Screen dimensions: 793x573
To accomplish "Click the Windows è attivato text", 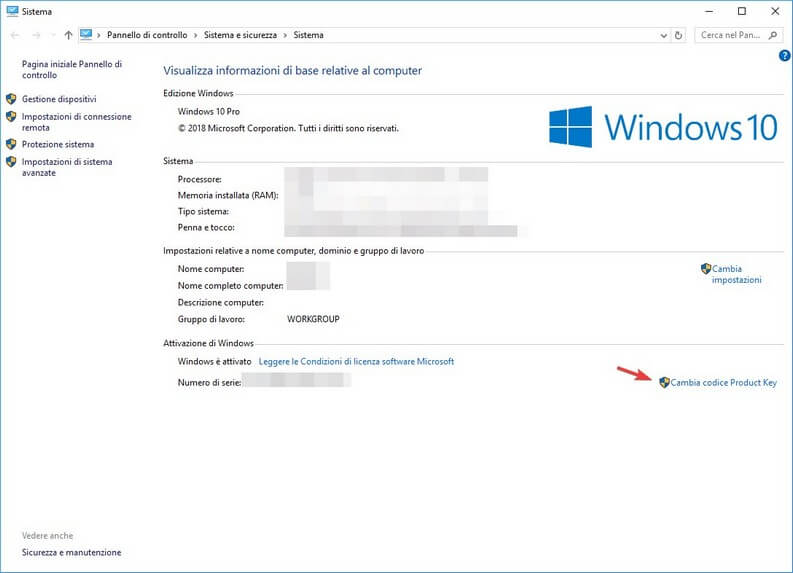I will click(x=214, y=362).
